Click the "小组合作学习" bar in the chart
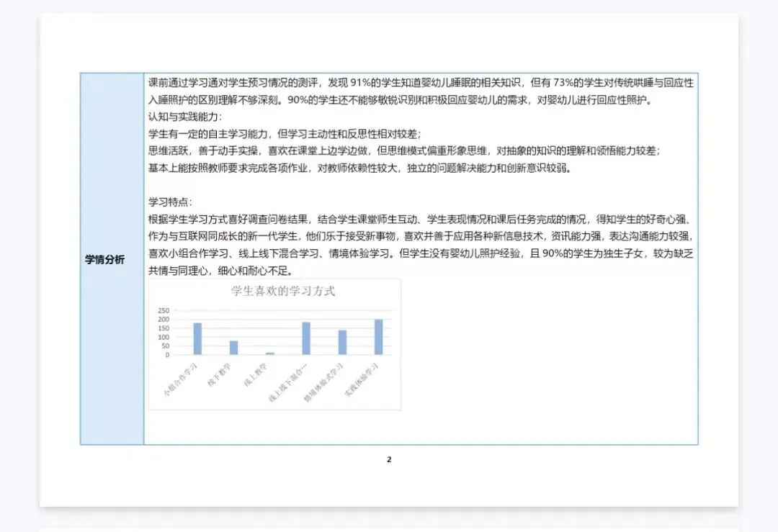 tap(197, 338)
